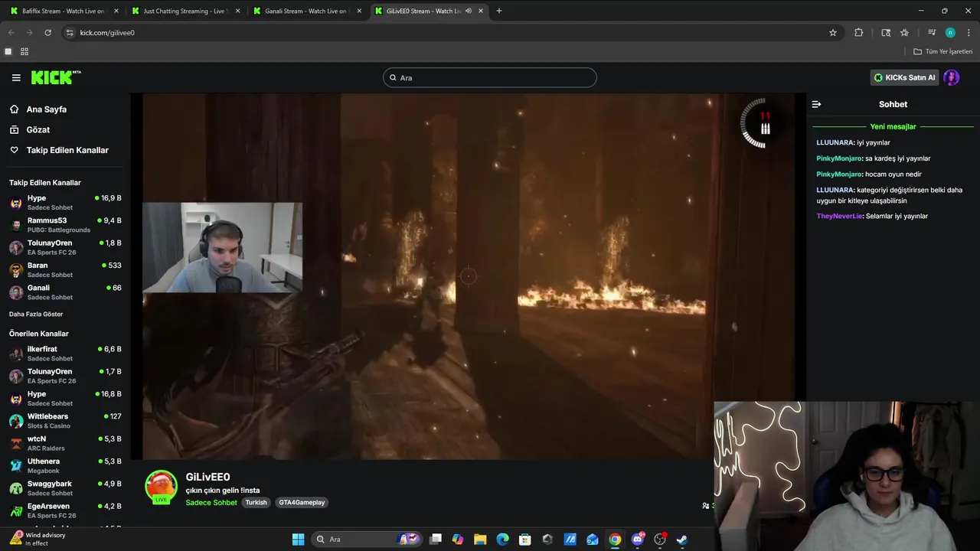The height and width of the screenshot is (551, 980).
Task: Open the user profile avatar menu
Action: 952,77
